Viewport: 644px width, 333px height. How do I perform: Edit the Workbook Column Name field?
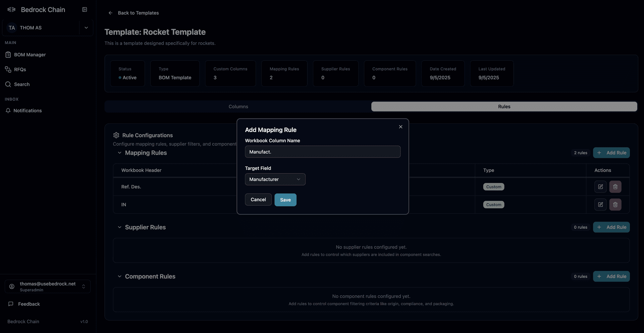pos(322,152)
